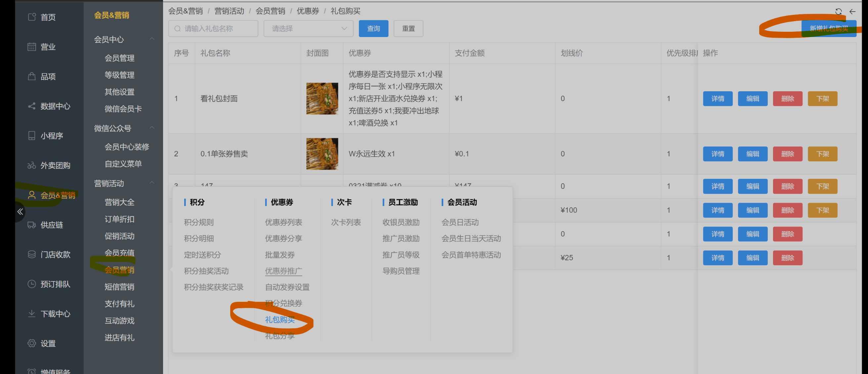This screenshot has height=374, width=868.
Task: Click the 首页 home icon in sidebar
Action: (x=32, y=17)
